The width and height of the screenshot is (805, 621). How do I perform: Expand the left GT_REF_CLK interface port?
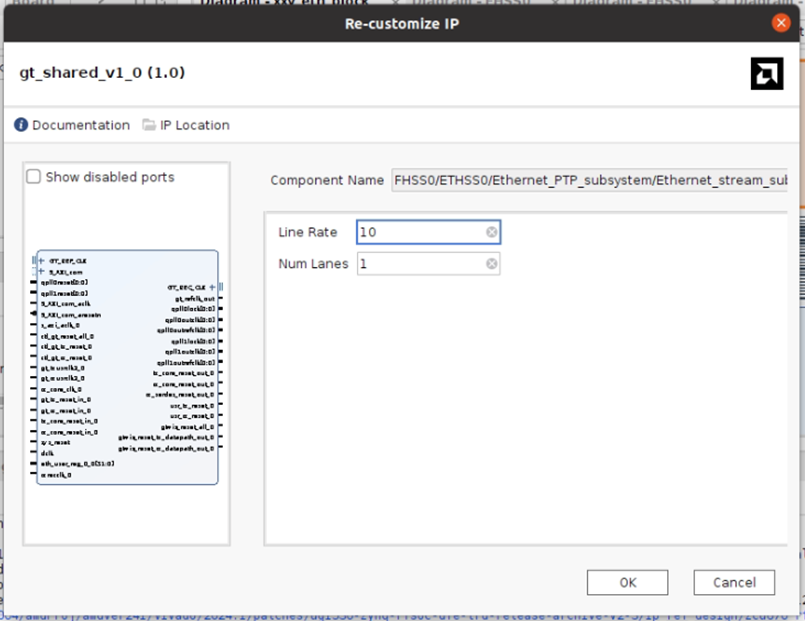[40, 261]
